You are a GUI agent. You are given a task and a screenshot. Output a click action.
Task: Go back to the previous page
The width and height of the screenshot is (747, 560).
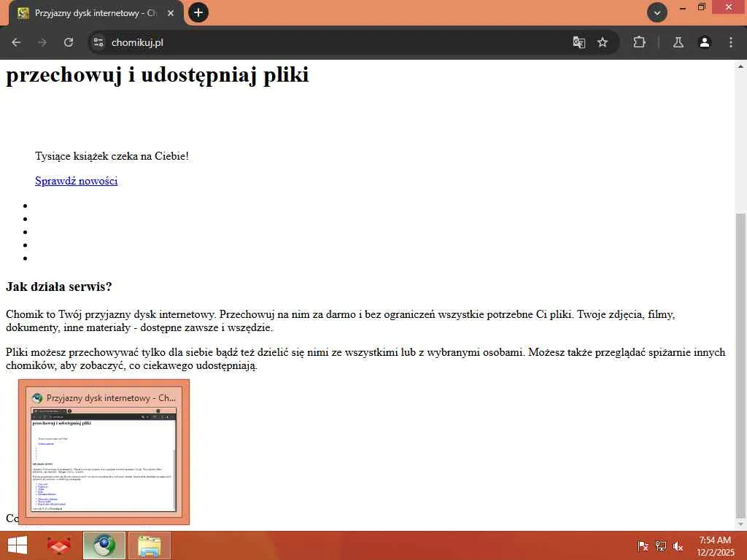point(16,42)
